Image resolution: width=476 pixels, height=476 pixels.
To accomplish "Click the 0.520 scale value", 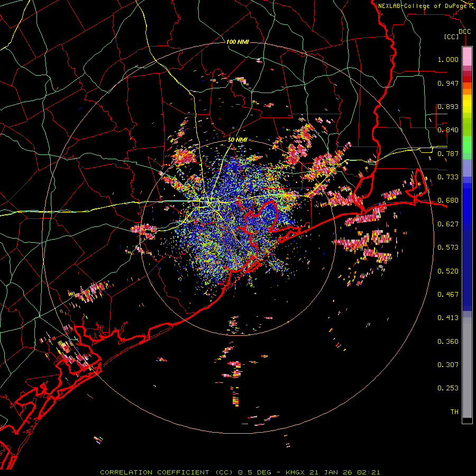I will click(x=448, y=271).
